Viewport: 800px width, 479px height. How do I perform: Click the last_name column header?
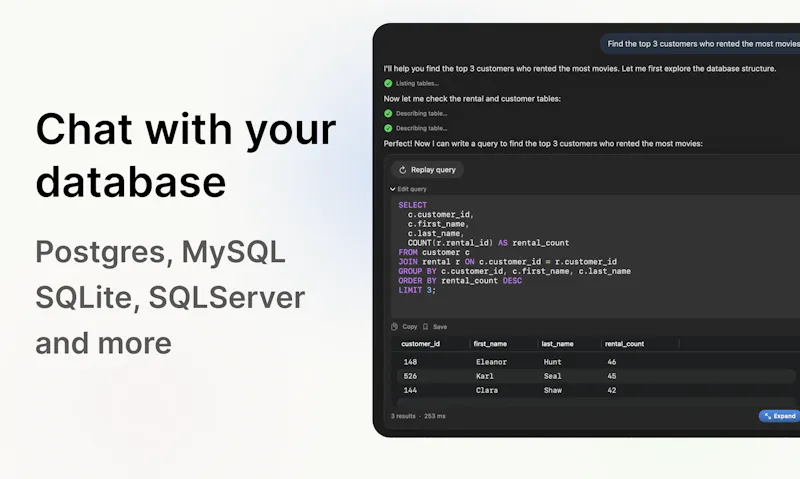tap(557, 344)
